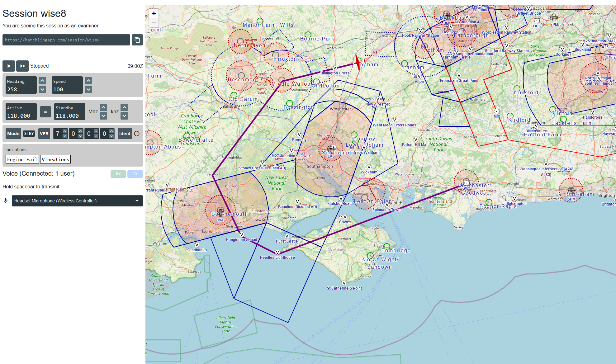
Task: Click the red aircraft marker on map
Action: [x=358, y=63]
